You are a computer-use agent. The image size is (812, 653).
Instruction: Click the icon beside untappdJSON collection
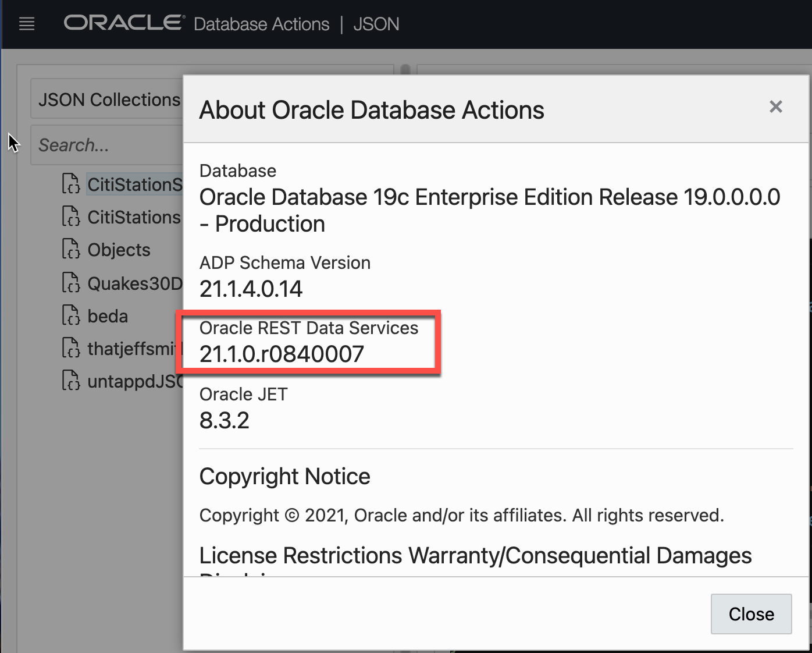[70, 381]
